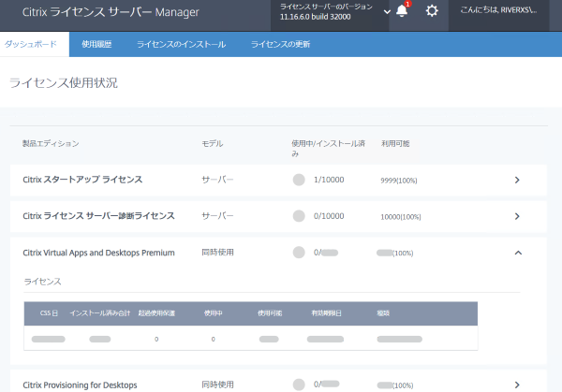
Task: Click the 使用中/インストール済み column header
Action: (x=329, y=148)
